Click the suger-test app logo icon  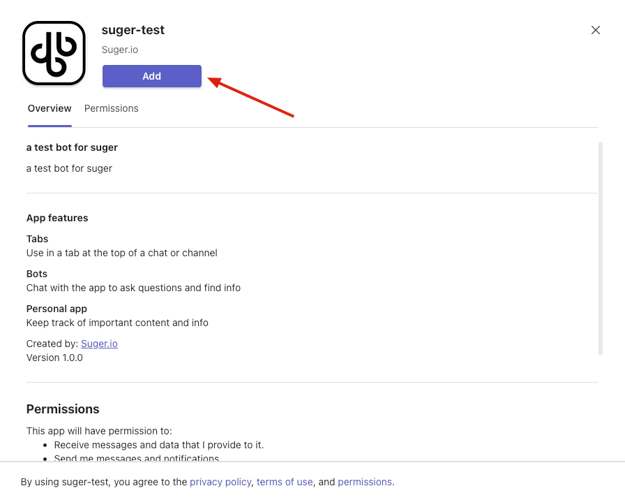coord(54,53)
